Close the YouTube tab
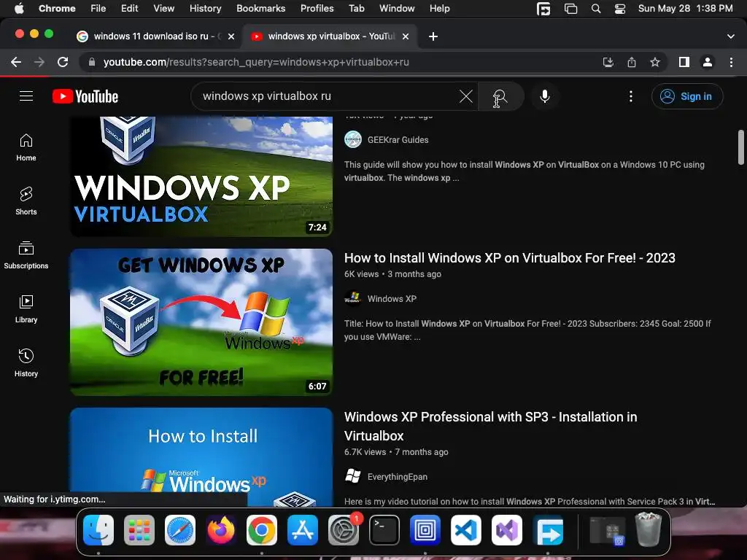 406,36
